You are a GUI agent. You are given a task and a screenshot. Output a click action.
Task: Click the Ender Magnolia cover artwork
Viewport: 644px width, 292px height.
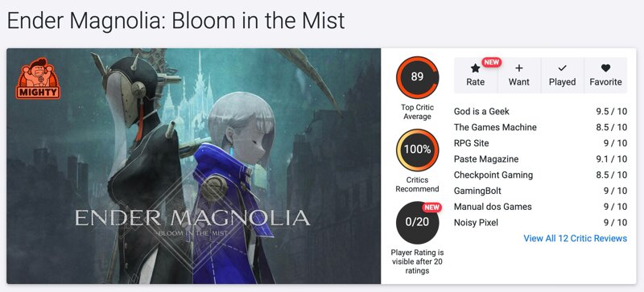point(194,166)
